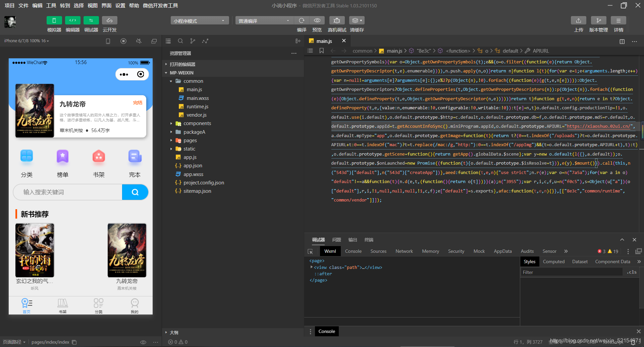644x347 pixels.
Task: Open project.config.json file
Action: point(204,183)
